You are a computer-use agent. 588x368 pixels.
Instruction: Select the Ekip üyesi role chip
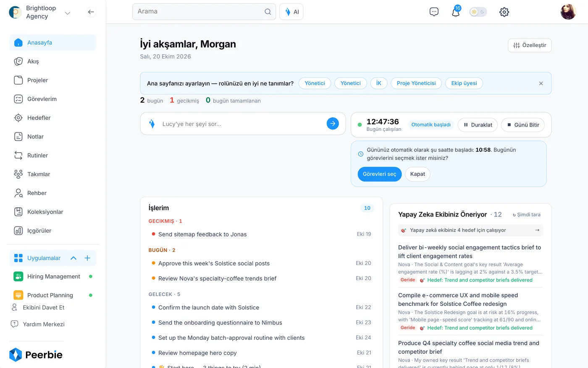point(464,83)
